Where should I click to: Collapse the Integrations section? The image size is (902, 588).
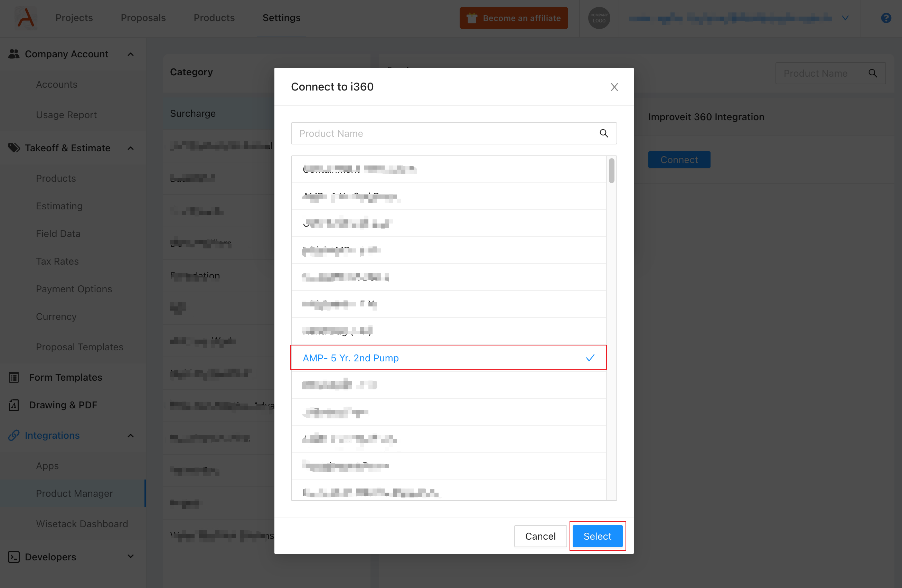[131, 435]
